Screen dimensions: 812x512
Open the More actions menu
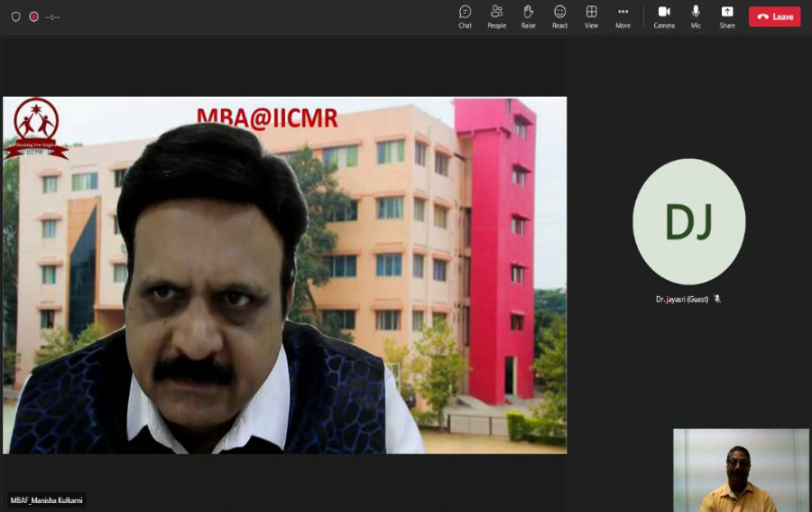(623, 16)
